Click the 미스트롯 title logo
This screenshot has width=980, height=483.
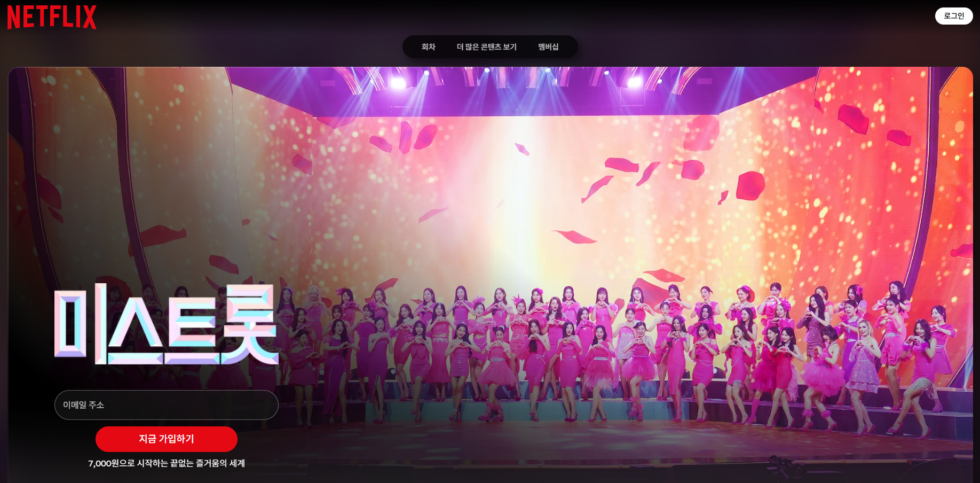pos(167,324)
